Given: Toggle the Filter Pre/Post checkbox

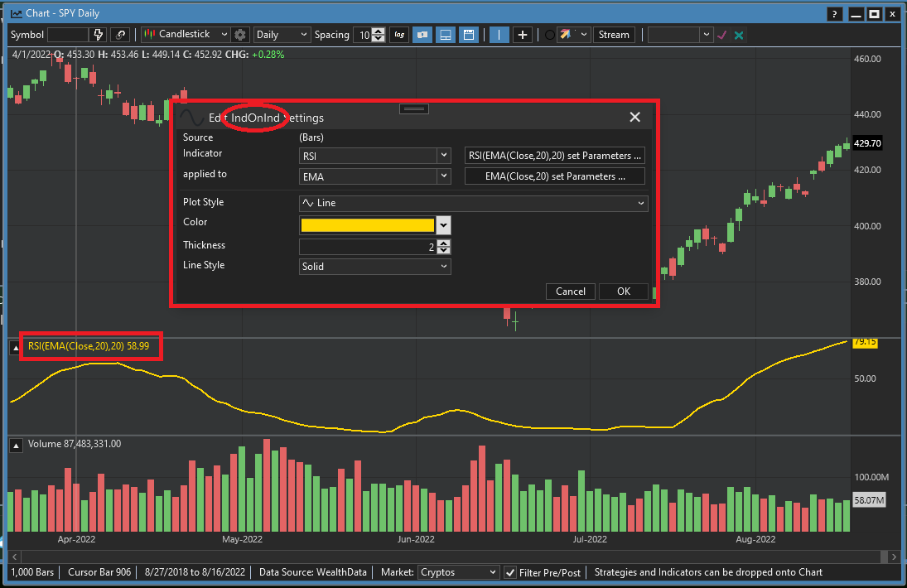Looking at the screenshot, I should point(511,572).
